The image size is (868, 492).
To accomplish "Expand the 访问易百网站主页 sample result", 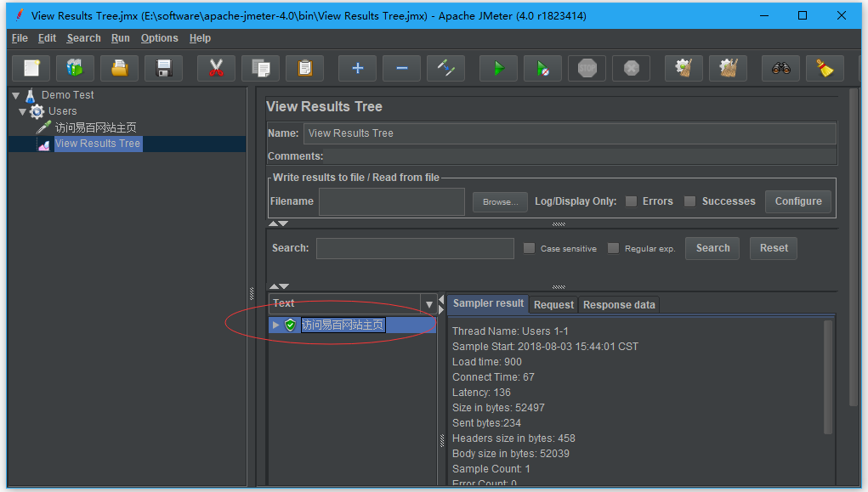I will [x=275, y=325].
